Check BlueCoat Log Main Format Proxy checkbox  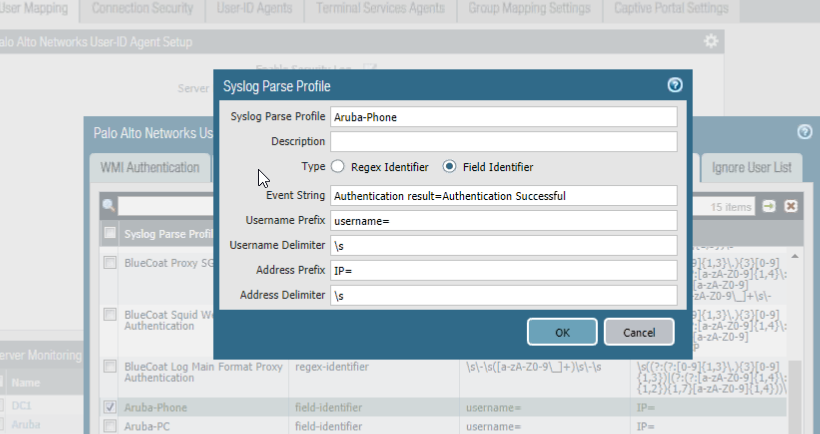pos(110,366)
